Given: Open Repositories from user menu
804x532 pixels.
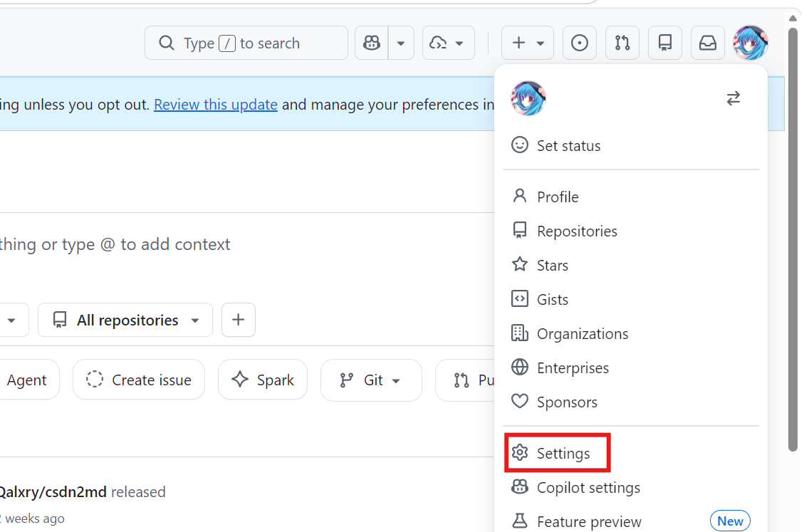Looking at the screenshot, I should (x=631, y=231).
